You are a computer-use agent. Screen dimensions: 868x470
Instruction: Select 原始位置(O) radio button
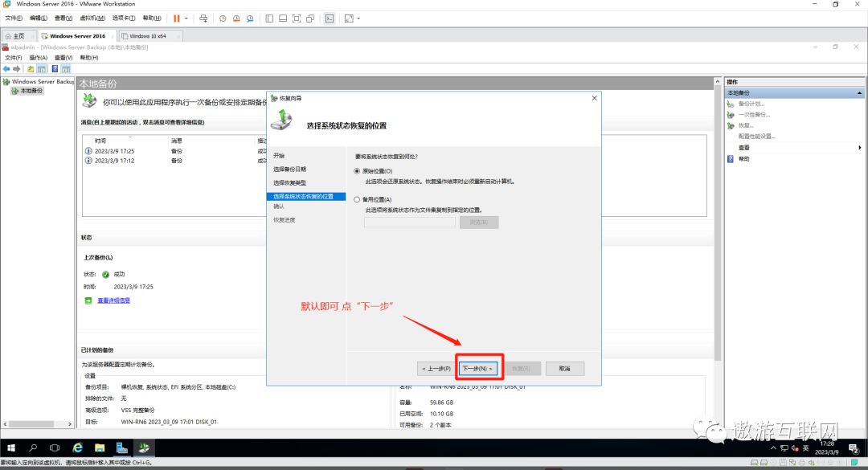357,171
